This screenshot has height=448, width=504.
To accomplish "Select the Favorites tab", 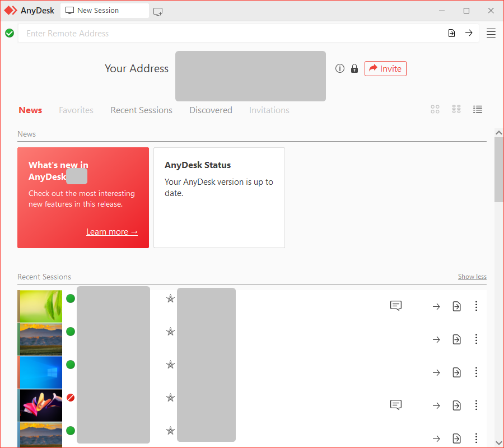I will 76,110.
